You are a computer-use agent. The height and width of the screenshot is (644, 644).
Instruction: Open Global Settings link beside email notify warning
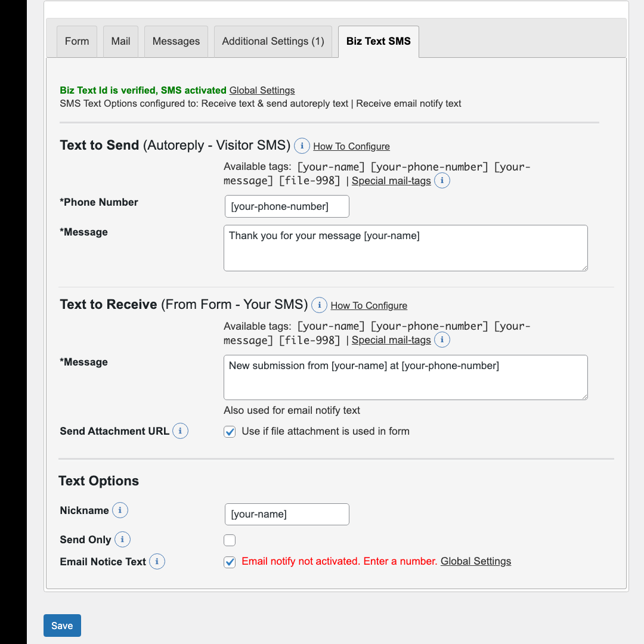click(x=476, y=562)
